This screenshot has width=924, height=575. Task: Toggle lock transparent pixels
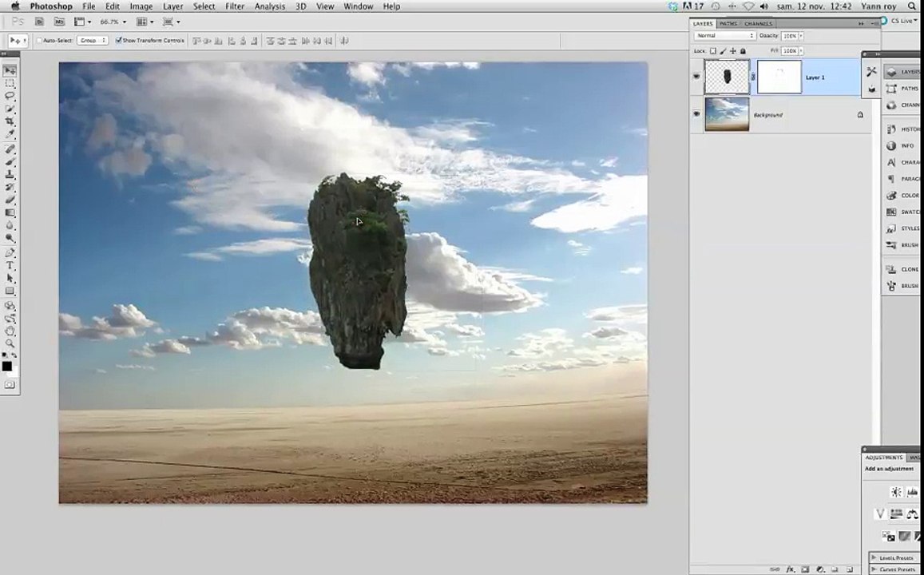712,51
